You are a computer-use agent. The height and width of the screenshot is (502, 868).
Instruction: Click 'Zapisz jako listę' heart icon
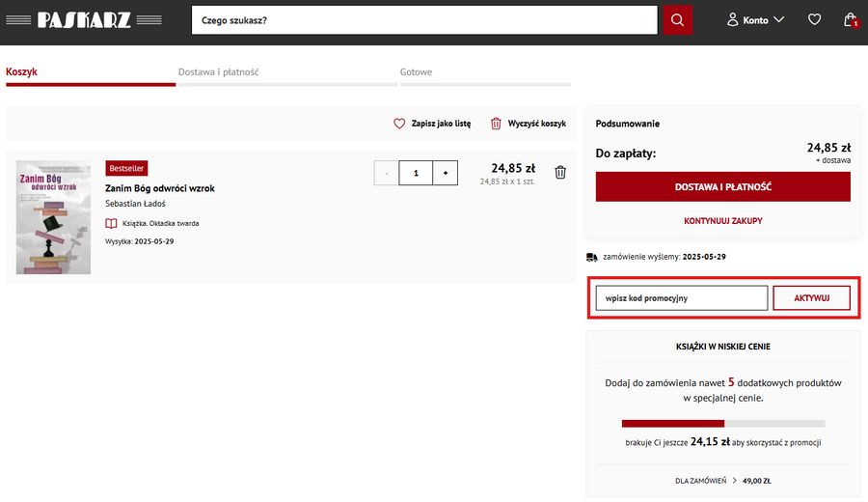coord(399,124)
